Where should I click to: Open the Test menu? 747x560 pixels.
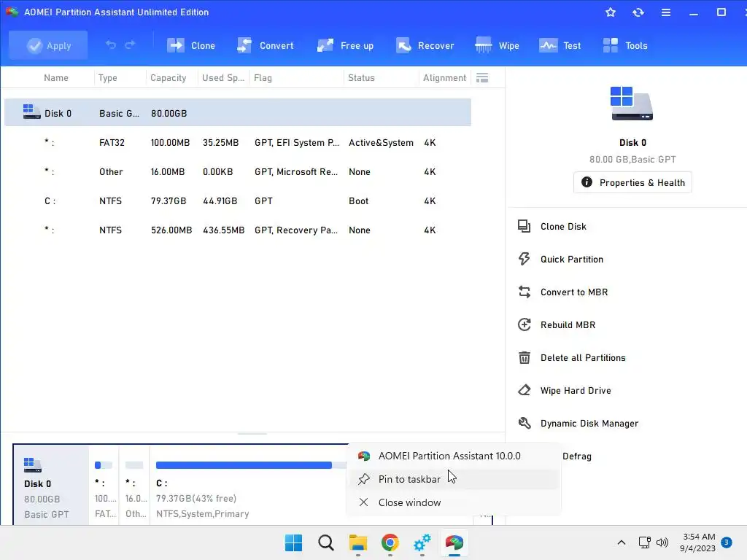[560, 46]
